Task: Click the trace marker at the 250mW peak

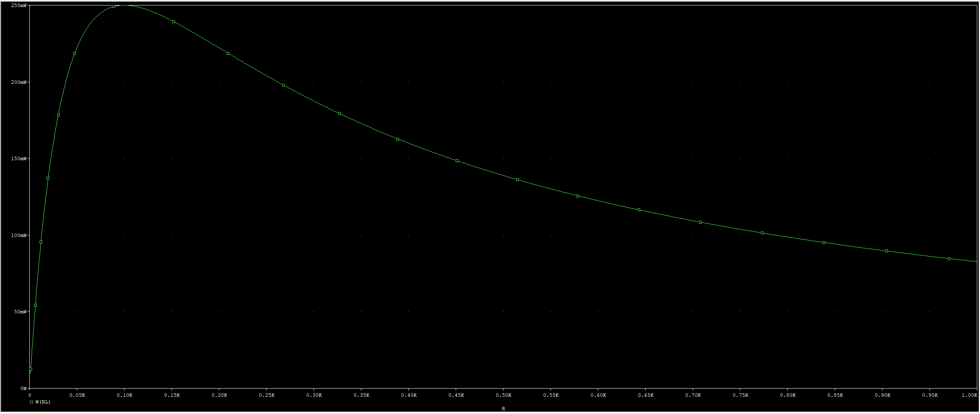Action: pyautogui.click(x=114, y=7)
